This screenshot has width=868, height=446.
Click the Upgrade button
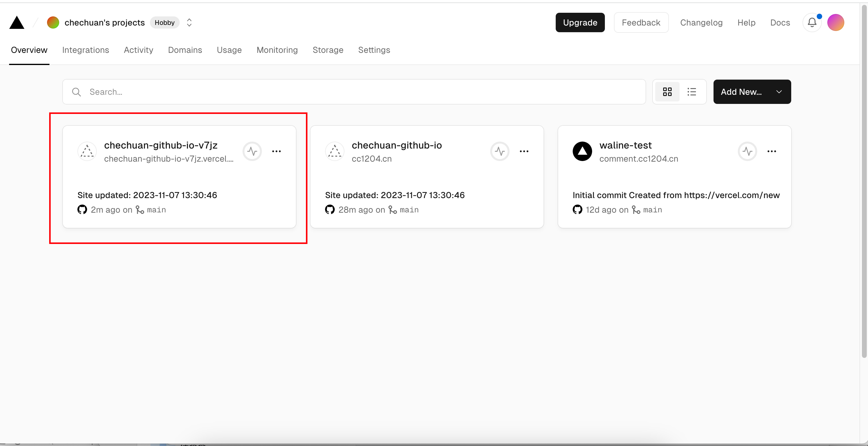tap(580, 22)
